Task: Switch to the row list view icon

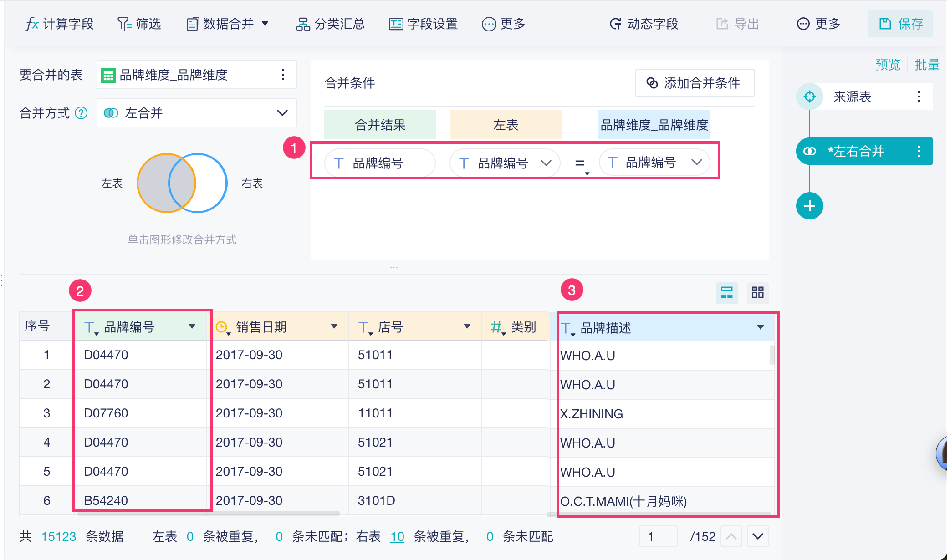Action: click(x=726, y=292)
